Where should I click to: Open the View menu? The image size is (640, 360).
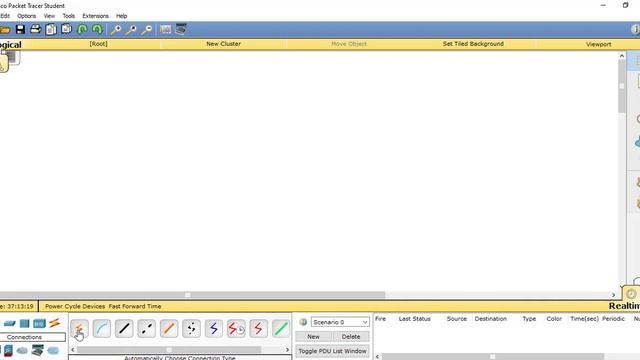point(49,16)
